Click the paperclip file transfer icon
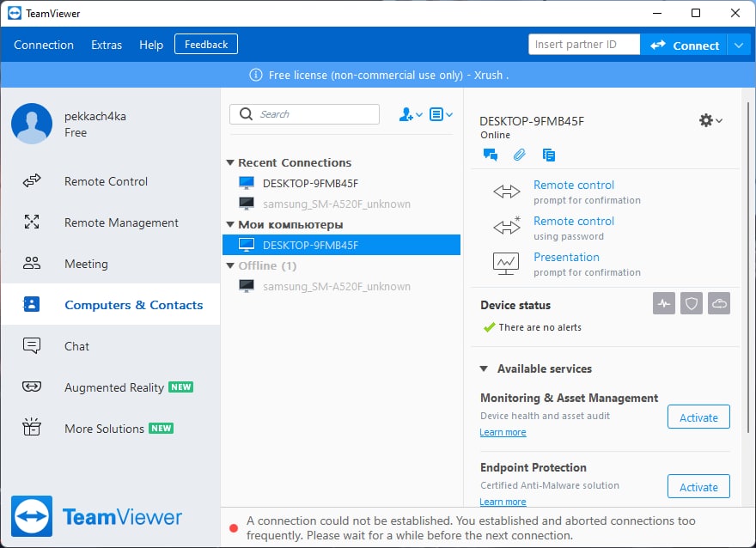 point(519,155)
